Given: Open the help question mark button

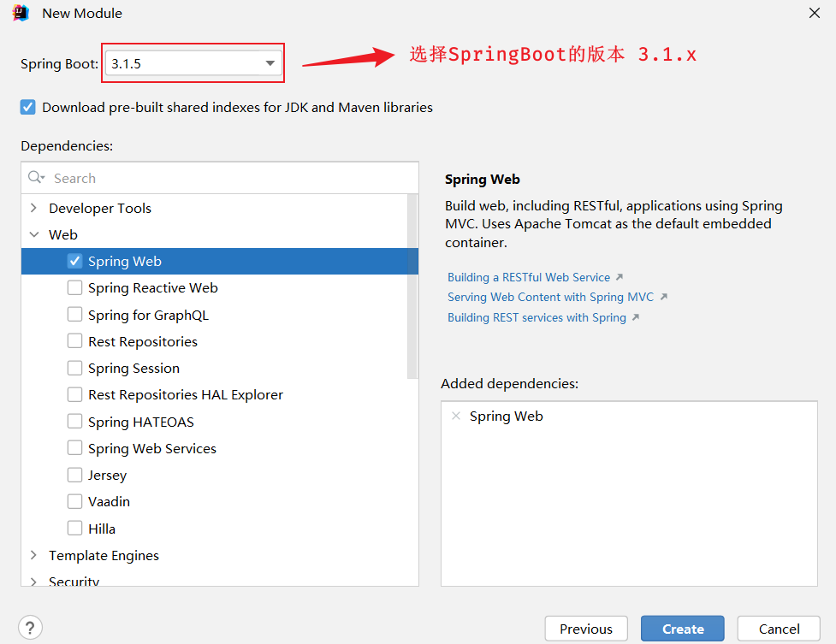Looking at the screenshot, I should tap(31, 628).
